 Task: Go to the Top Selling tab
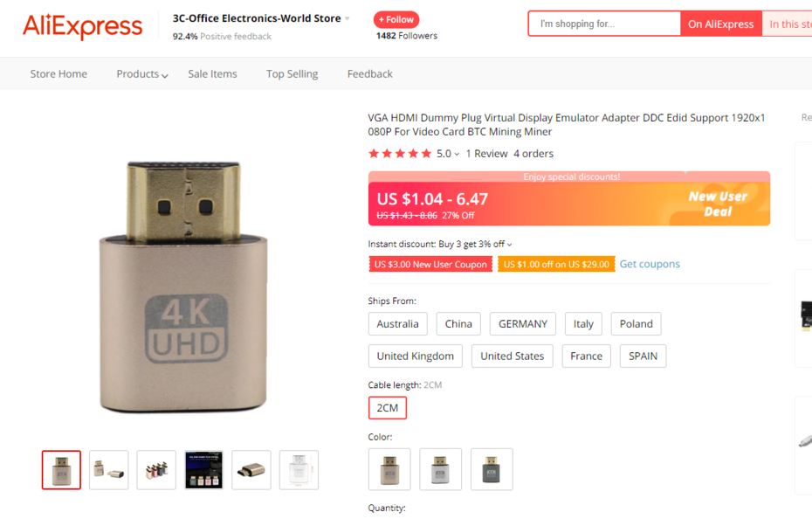click(x=292, y=74)
